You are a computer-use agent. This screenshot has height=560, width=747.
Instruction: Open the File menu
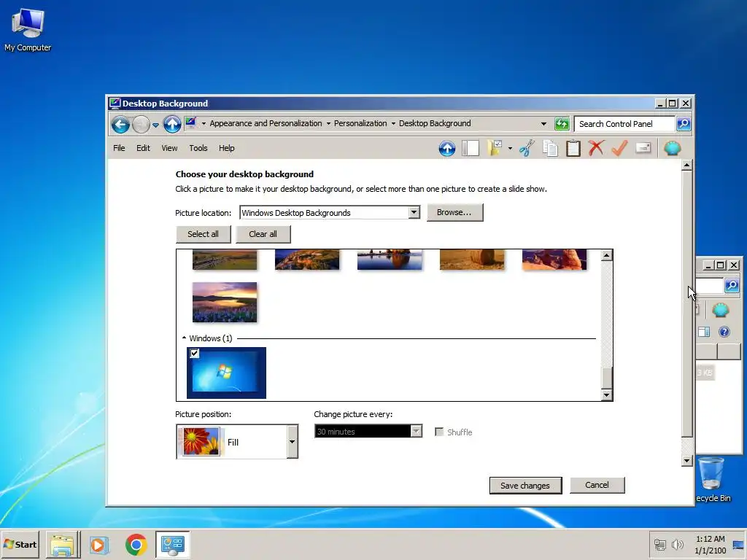pos(119,148)
